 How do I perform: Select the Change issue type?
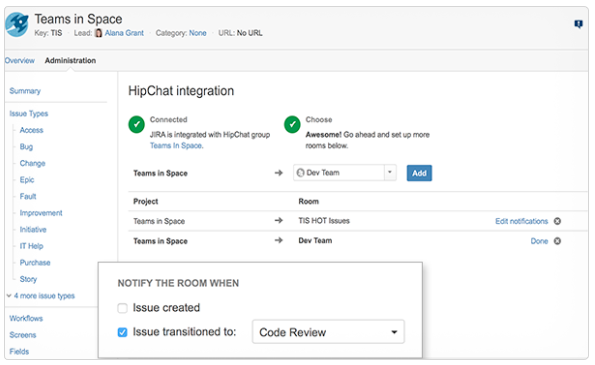coord(33,163)
